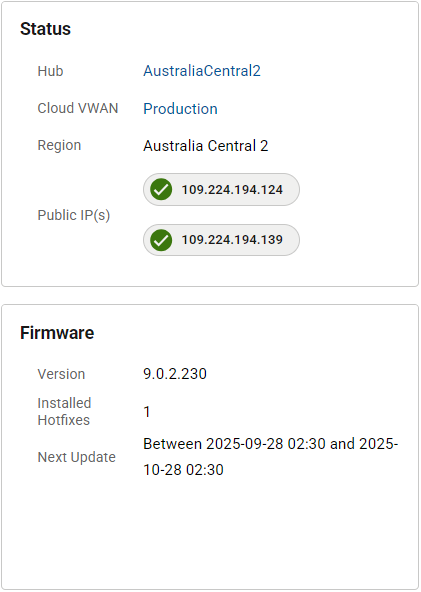This screenshot has height=592, width=421.
Task: Click the installed hotfixes count 1
Action: coord(147,412)
